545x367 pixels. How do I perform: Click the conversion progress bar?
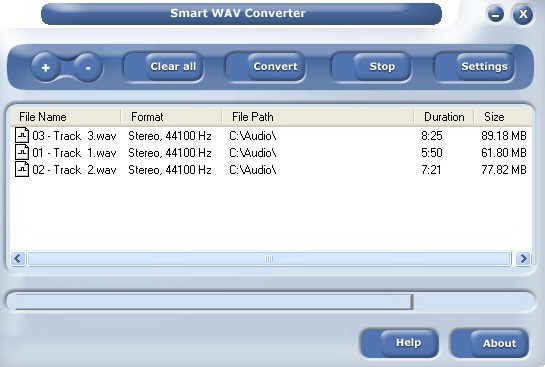270,301
